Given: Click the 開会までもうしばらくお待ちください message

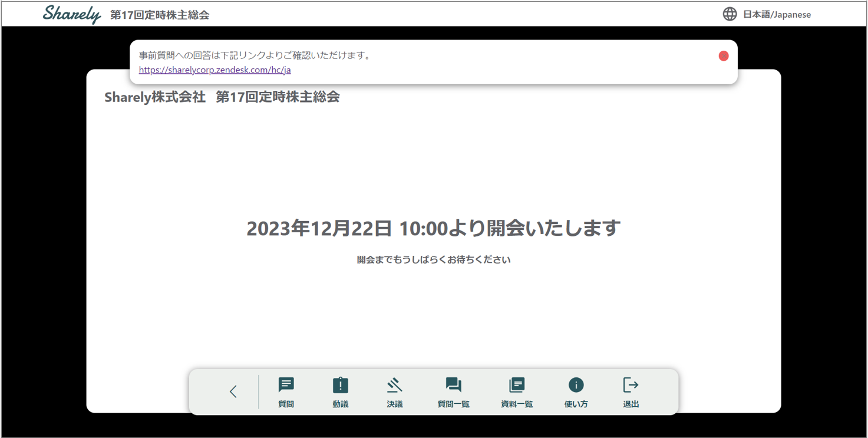Looking at the screenshot, I should 433,260.
